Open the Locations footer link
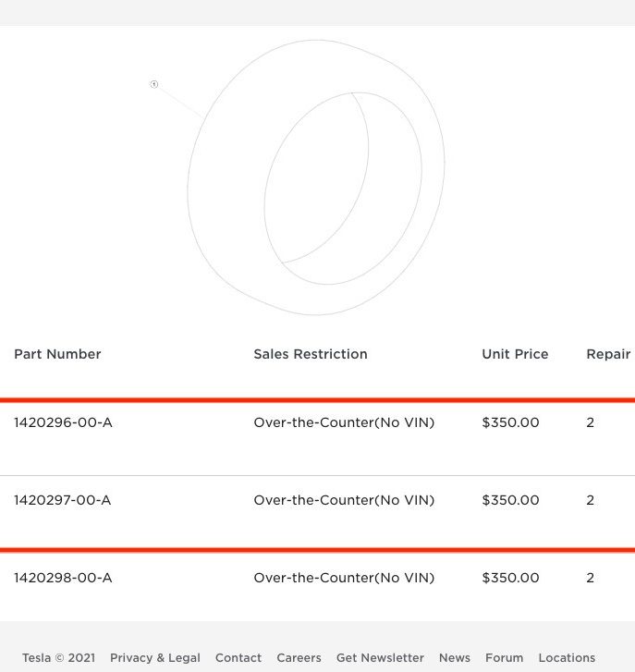Viewport: 635px width, 672px height. point(567,658)
